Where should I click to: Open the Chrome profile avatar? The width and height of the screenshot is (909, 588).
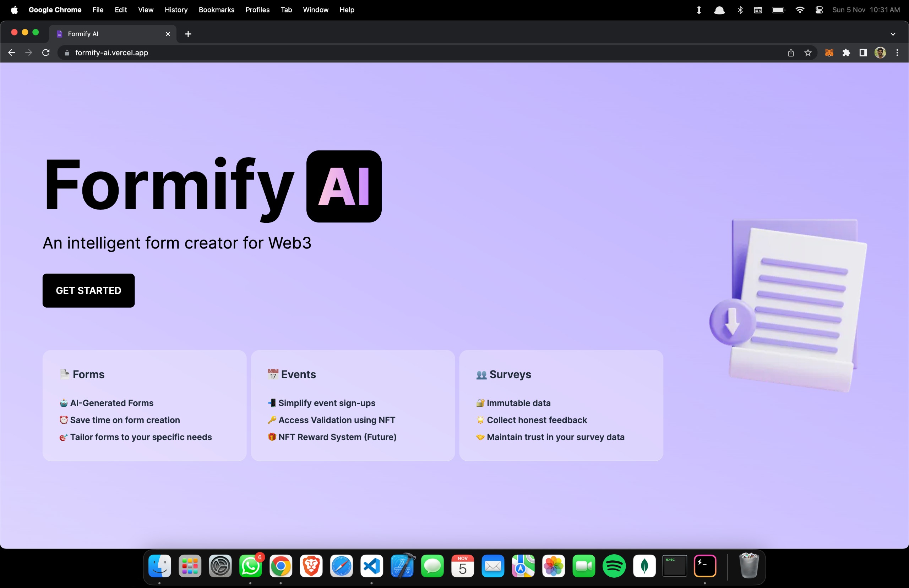point(880,53)
